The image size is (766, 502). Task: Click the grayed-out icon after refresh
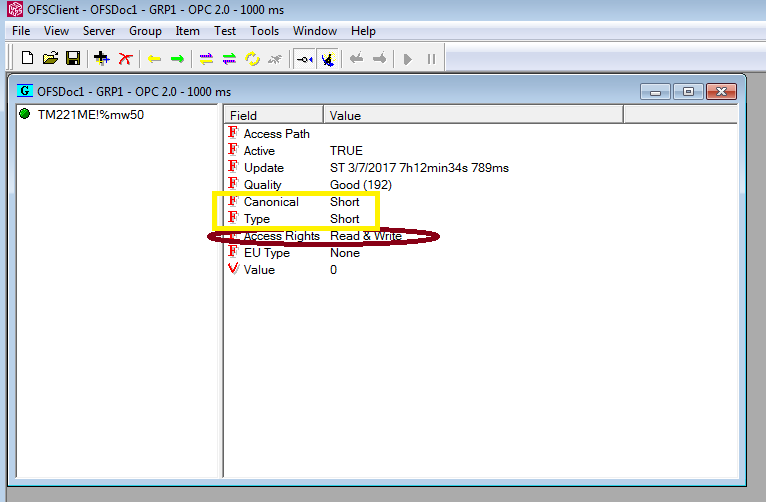276,60
